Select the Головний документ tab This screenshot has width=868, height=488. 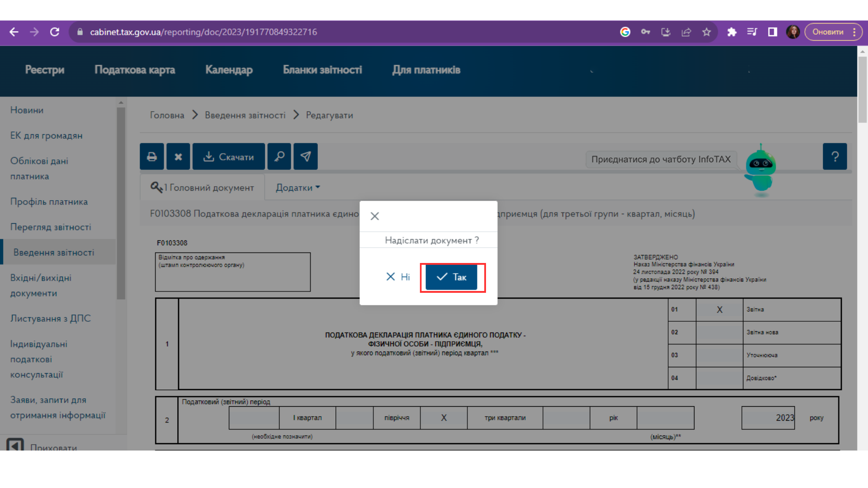202,188
